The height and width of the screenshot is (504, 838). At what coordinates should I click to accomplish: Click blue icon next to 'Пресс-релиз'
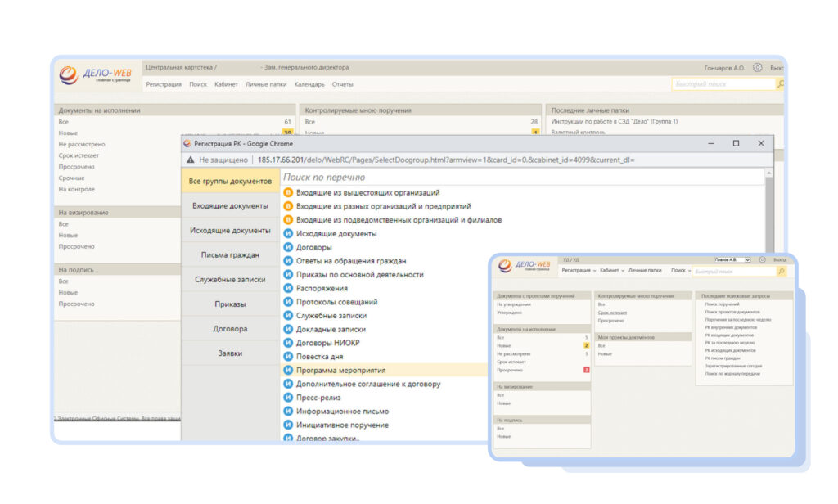[288, 398]
